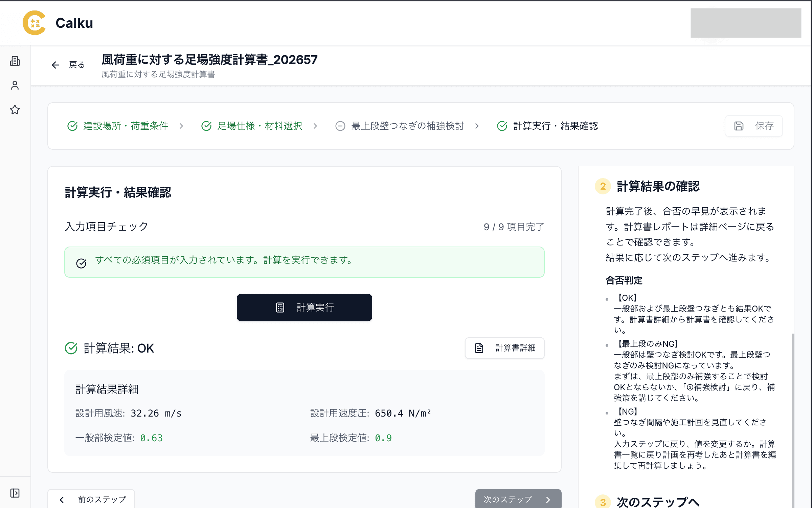This screenshot has width=812, height=508.
Task: Click the 合否判定 subheading
Action: click(624, 280)
